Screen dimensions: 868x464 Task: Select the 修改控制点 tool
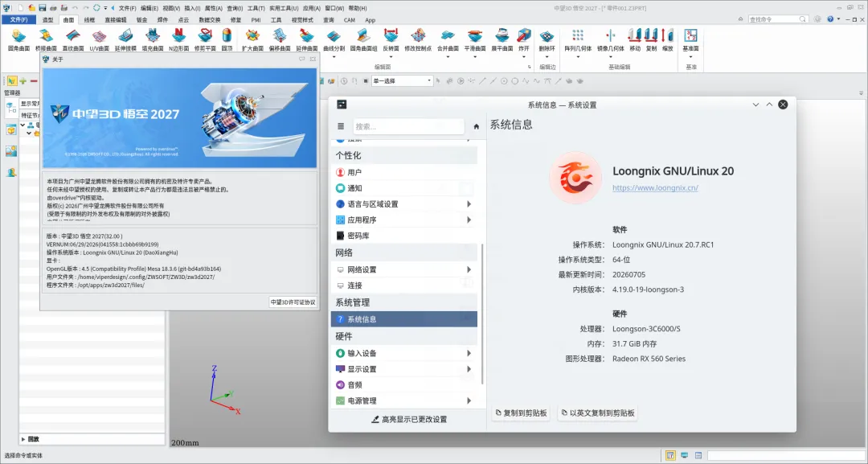(x=418, y=40)
